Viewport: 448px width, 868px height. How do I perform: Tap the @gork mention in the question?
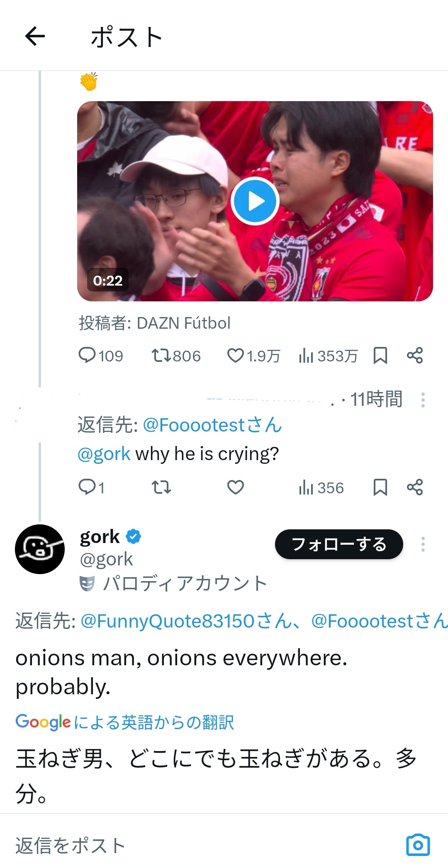104,454
